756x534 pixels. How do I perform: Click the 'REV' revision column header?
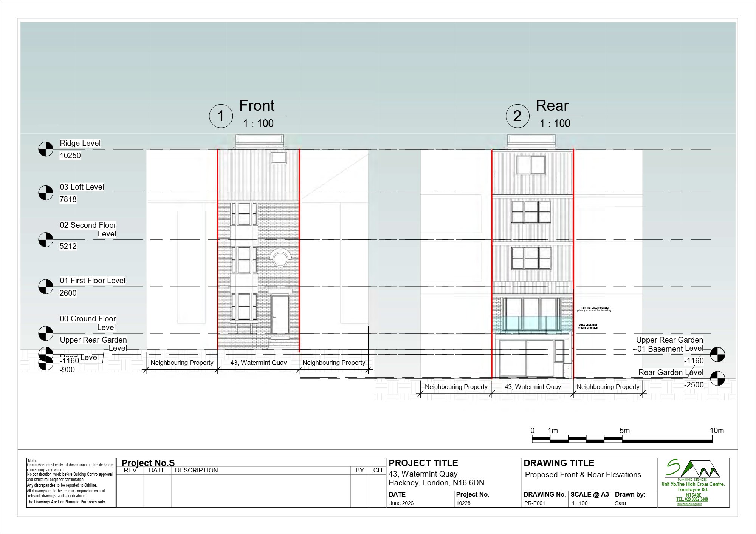coord(130,470)
